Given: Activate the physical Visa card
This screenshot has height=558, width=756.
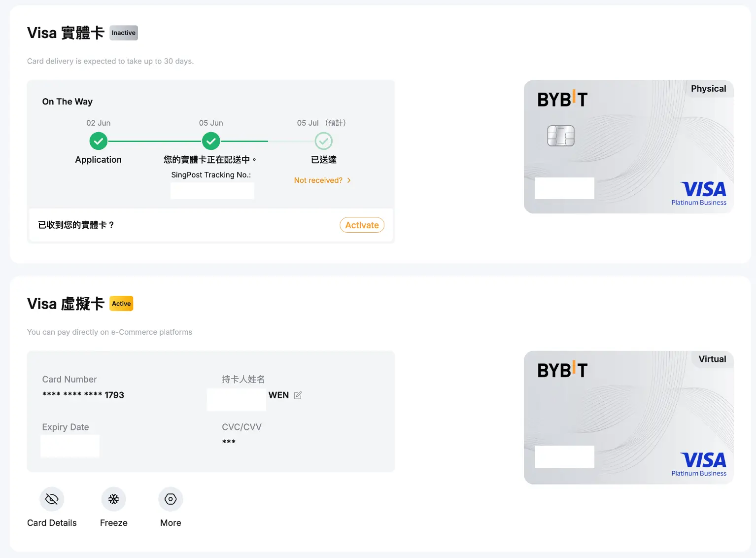Looking at the screenshot, I should [x=362, y=225].
